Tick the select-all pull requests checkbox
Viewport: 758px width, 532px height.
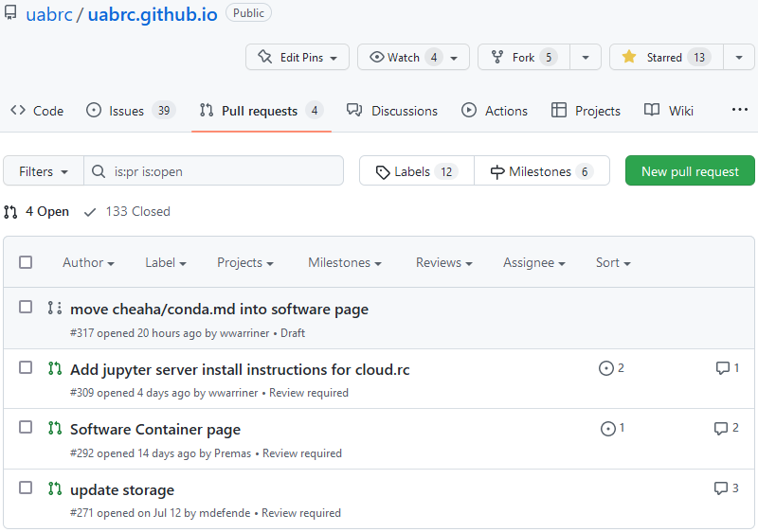point(26,262)
